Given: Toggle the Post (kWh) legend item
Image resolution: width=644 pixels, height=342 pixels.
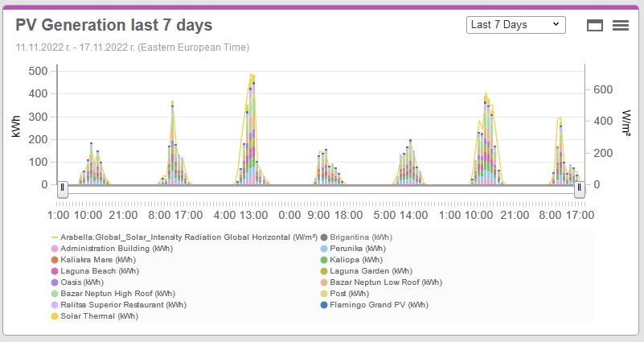Looking at the screenshot, I should (x=351, y=295).
